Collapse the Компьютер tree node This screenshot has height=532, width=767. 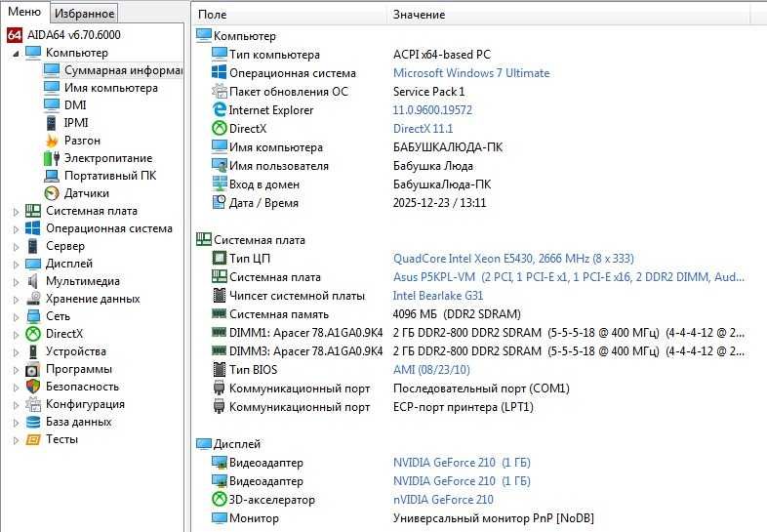pos(16,53)
